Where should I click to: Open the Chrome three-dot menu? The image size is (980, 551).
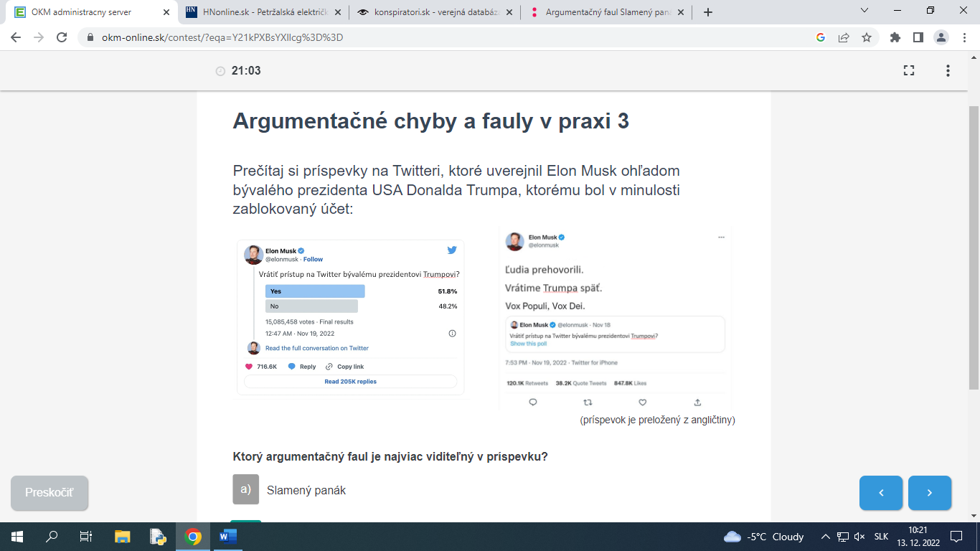click(964, 38)
